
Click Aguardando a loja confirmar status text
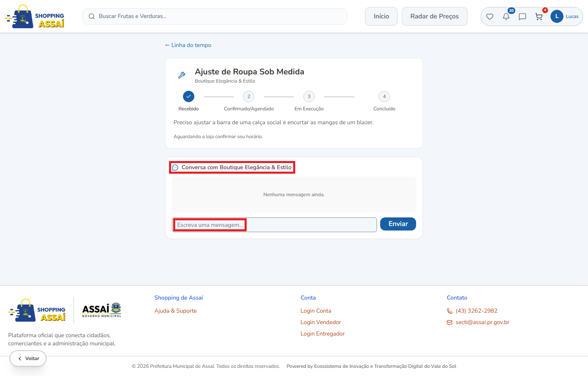click(x=218, y=137)
